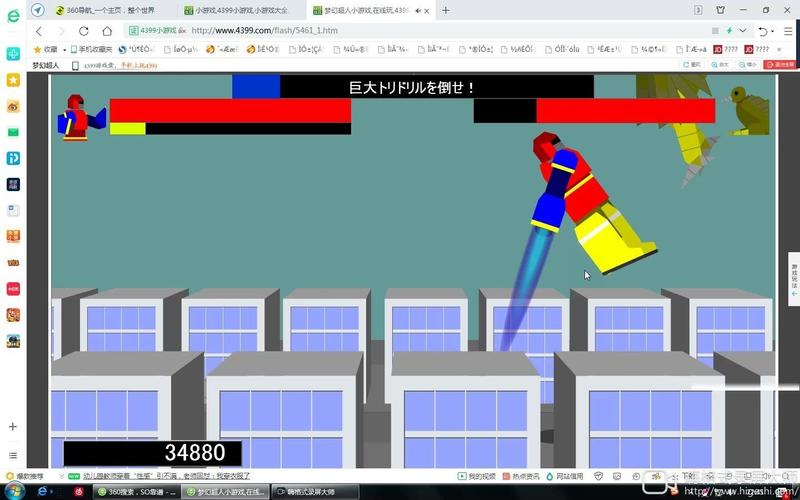Open a new tab with plus button
800x500 pixels.
445,10
